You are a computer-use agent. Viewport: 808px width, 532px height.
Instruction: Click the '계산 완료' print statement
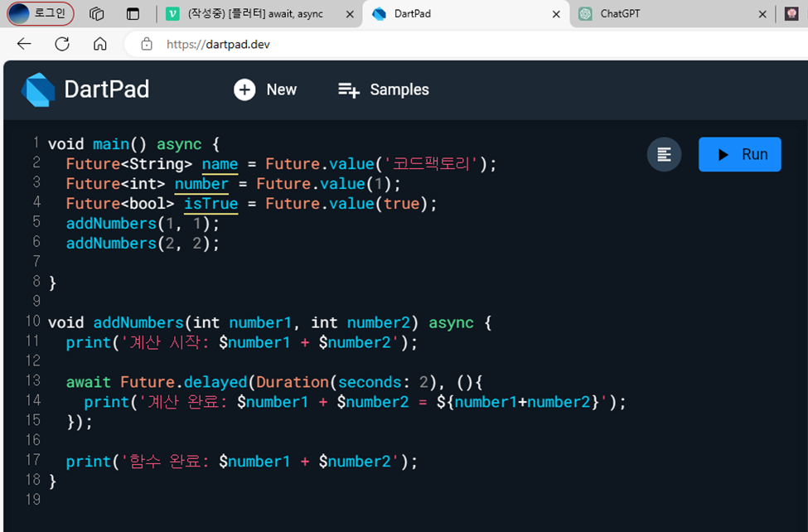355,402
